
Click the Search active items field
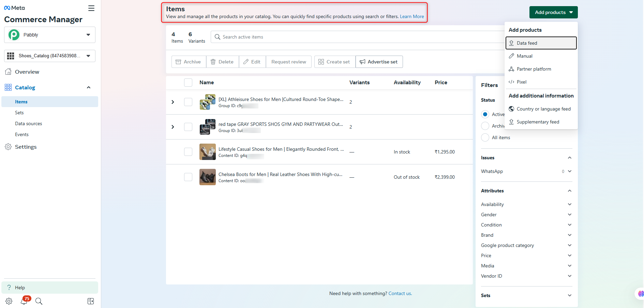358,37
